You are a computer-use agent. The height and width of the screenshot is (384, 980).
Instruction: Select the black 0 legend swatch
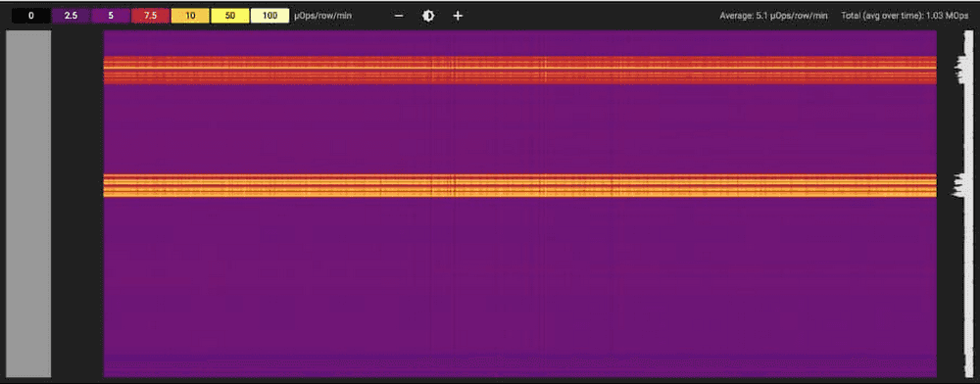click(30, 16)
